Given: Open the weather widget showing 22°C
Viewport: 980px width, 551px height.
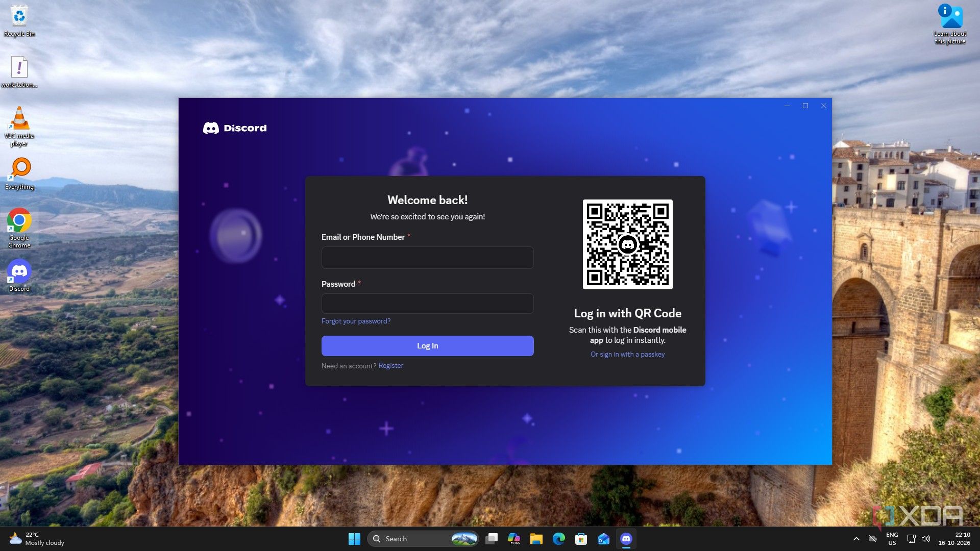Looking at the screenshot, I should 37,539.
